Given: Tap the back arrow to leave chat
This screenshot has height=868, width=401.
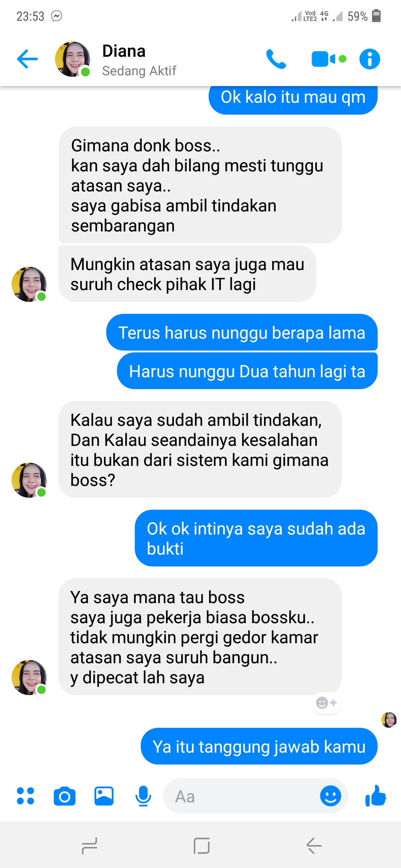Looking at the screenshot, I should click(x=27, y=59).
